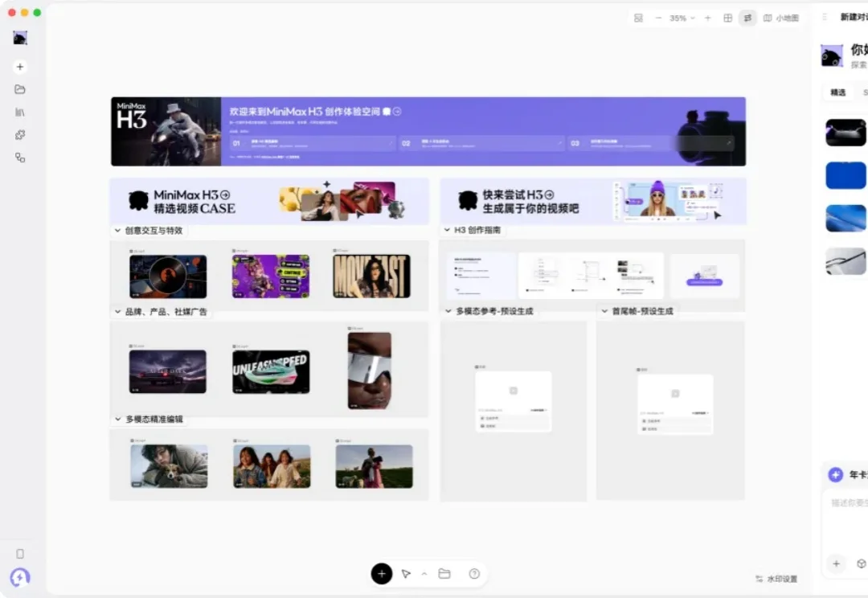Open the purple game-style video thumbnail
The width and height of the screenshot is (868, 598).
(x=271, y=276)
